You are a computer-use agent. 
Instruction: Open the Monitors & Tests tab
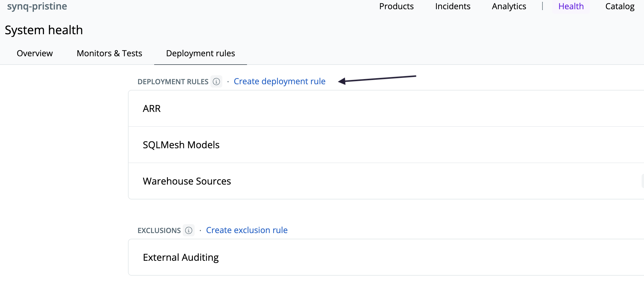coord(109,53)
